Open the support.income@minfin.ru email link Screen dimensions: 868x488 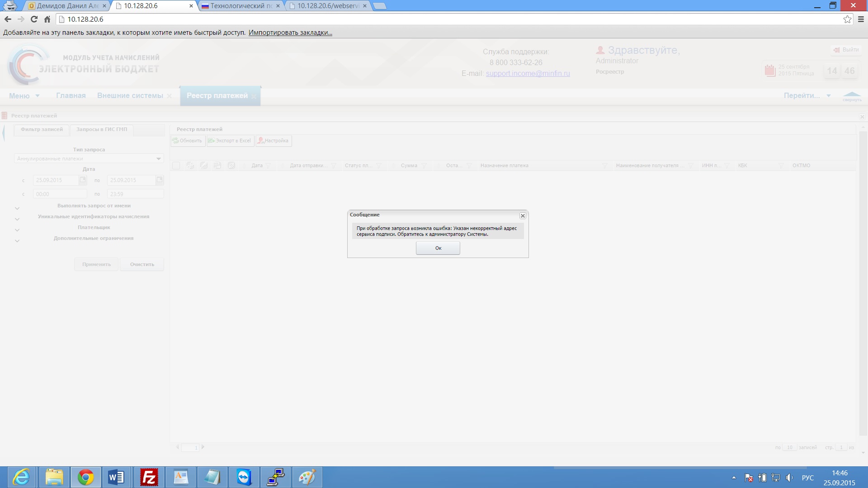pyautogui.click(x=528, y=73)
